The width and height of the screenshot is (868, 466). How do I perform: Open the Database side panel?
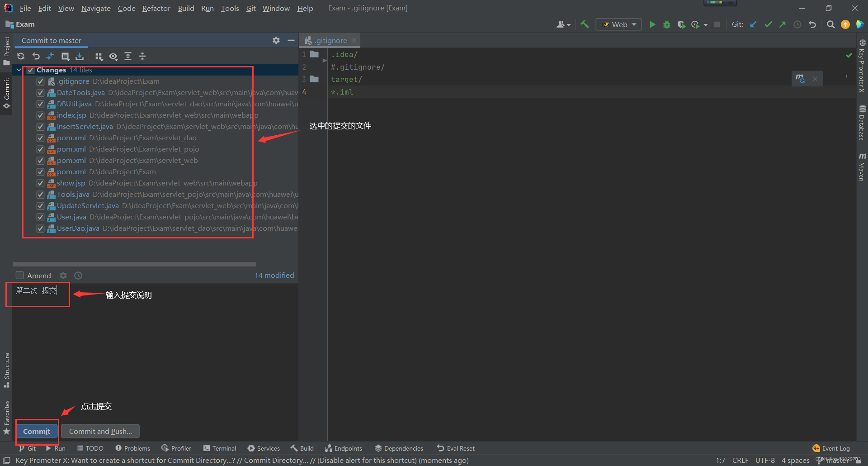tap(862, 123)
